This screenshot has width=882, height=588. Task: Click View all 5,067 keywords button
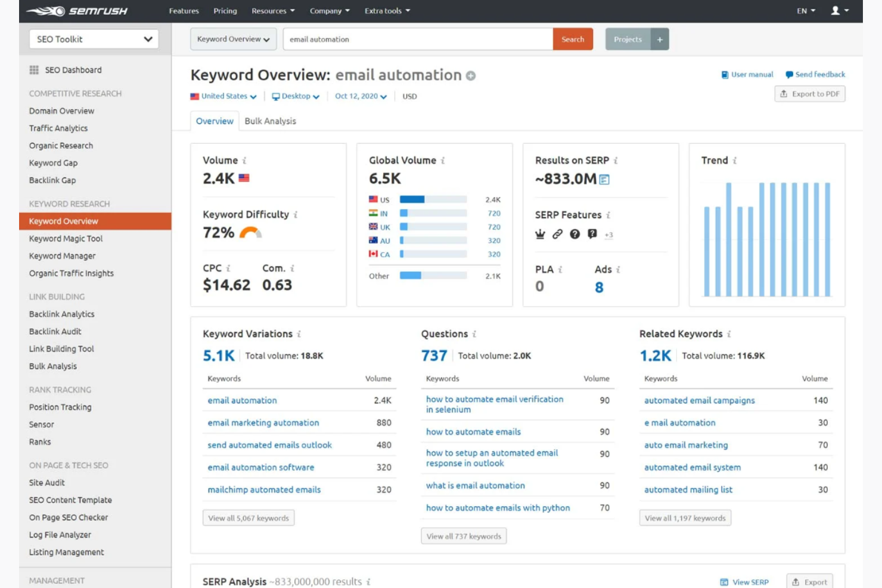[249, 518]
